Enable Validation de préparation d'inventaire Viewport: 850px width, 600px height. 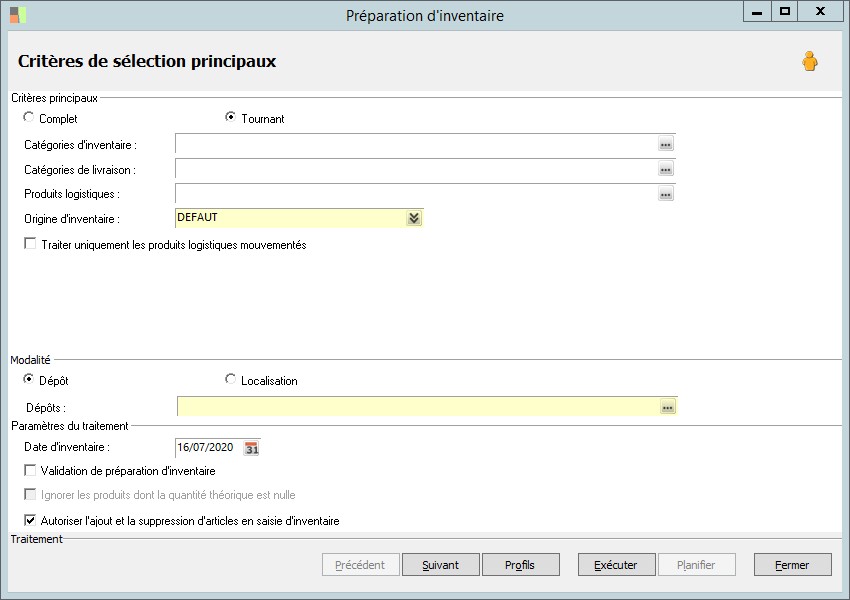[31, 471]
